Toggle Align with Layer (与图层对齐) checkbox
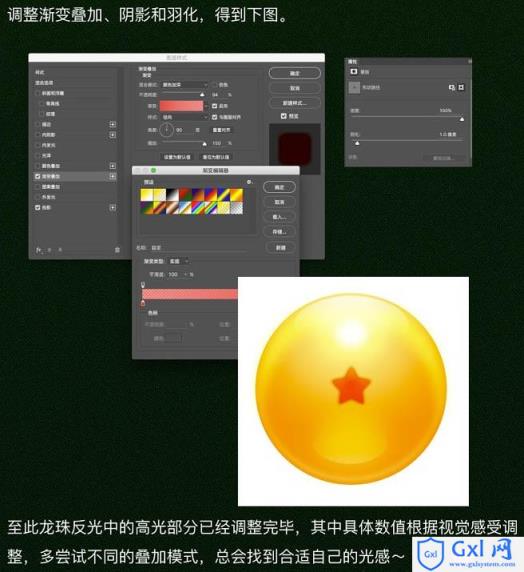Image resolution: width=524 pixels, height=572 pixels. [x=215, y=117]
